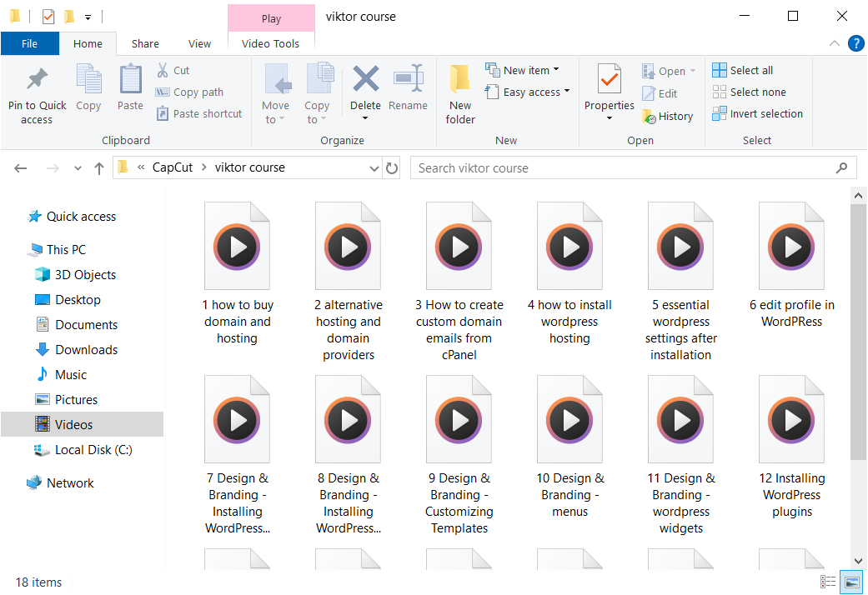Switch to the View ribbon tab
Viewport: 868px width, 595px height.
[200, 43]
